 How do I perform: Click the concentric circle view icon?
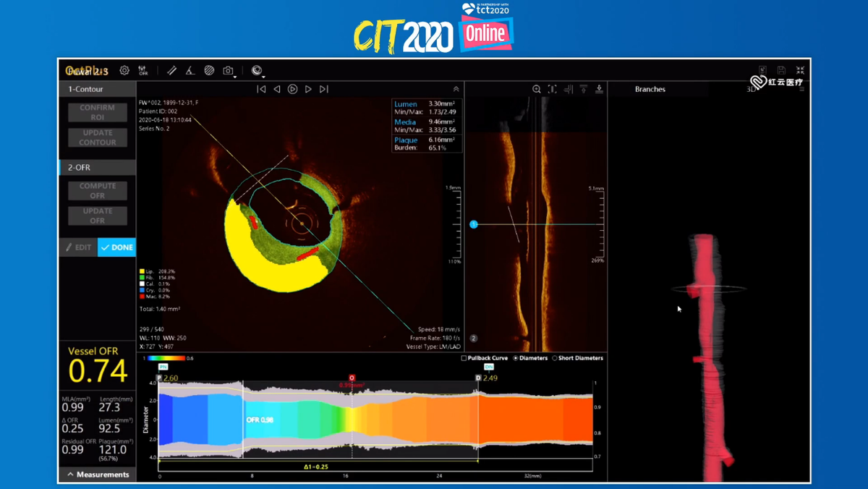point(256,70)
